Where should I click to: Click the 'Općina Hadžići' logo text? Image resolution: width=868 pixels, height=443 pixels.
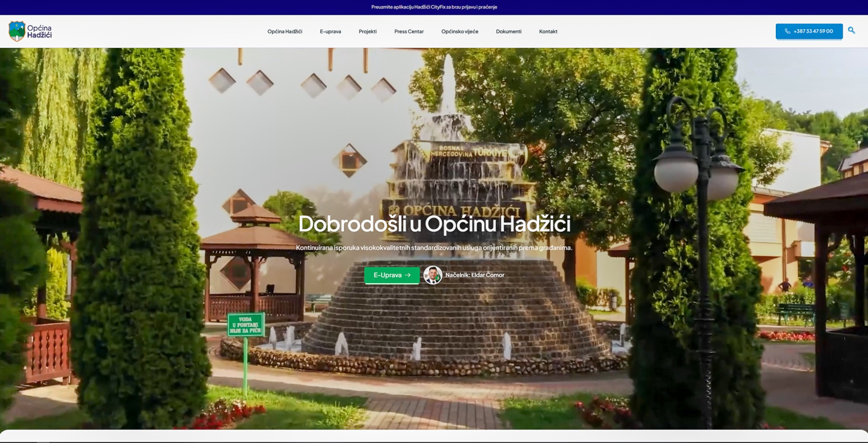pos(39,31)
